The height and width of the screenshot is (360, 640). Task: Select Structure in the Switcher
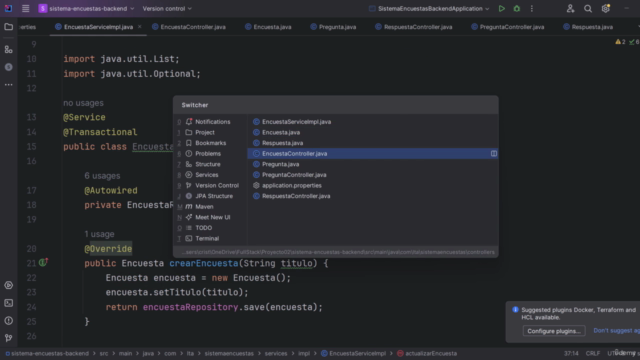pos(210,164)
